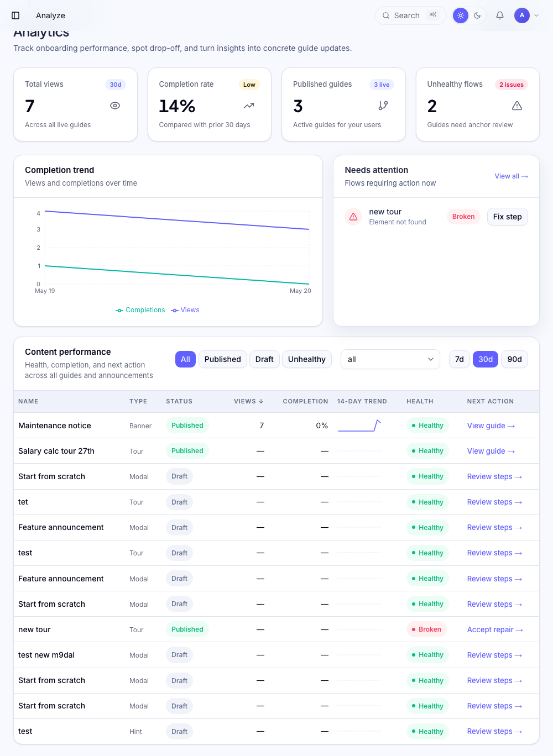Click the branch icon in Published guides card

click(383, 106)
